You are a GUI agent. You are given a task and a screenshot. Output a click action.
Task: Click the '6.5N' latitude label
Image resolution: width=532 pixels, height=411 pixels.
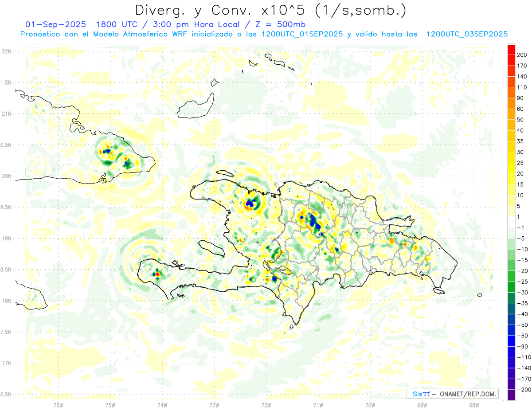(6, 394)
